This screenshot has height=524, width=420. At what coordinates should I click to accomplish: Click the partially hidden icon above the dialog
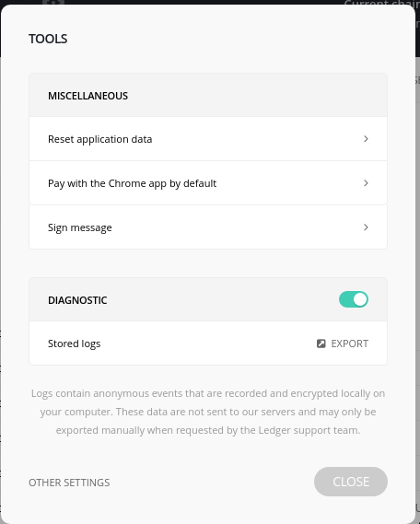pyautogui.click(x=53, y=3)
